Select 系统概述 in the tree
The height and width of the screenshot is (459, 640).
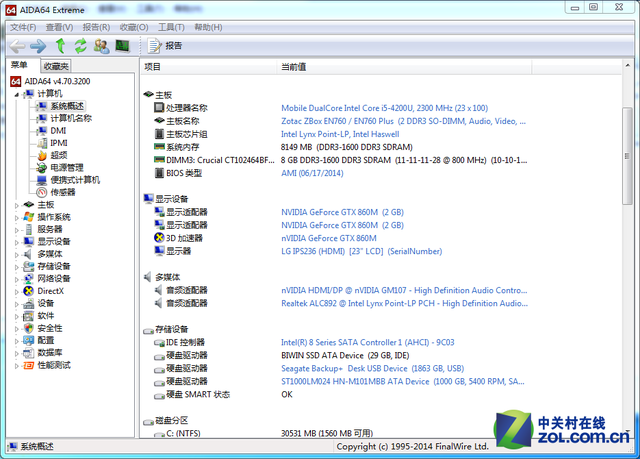pyautogui.click(x=67, y=106)
